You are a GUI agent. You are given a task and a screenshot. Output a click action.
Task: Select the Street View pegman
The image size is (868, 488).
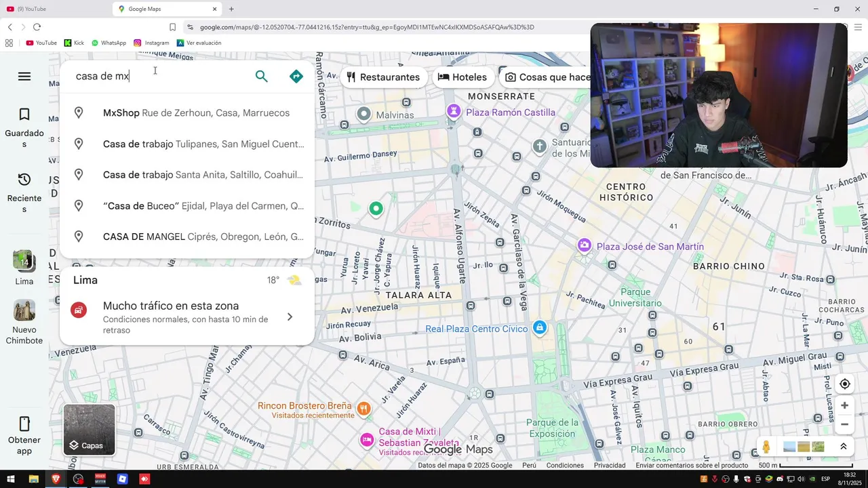click(766, 447)
